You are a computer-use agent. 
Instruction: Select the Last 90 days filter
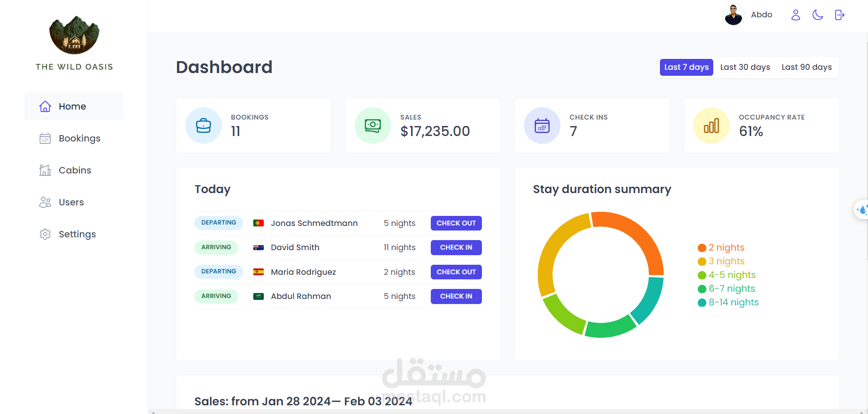pos(806,67)
